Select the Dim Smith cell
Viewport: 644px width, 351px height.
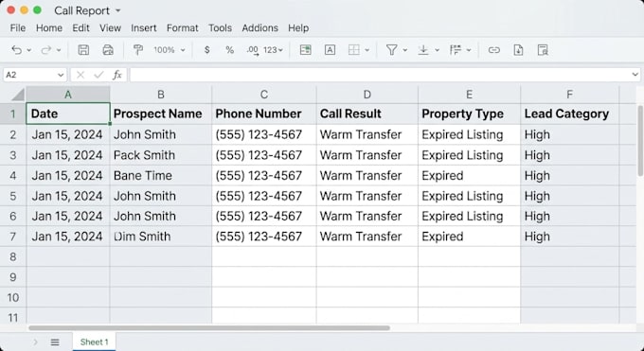coord(161,237)
